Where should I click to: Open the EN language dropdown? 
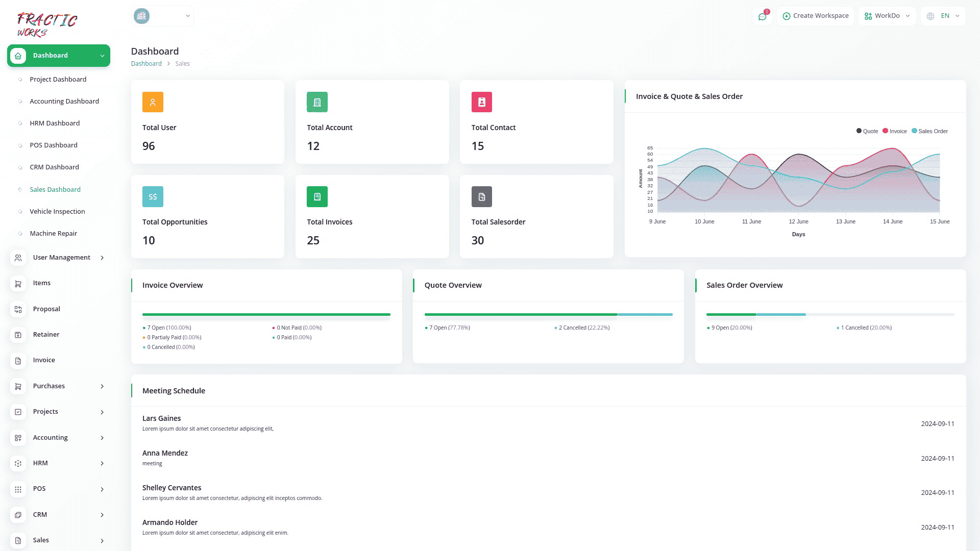click(943, 16)
